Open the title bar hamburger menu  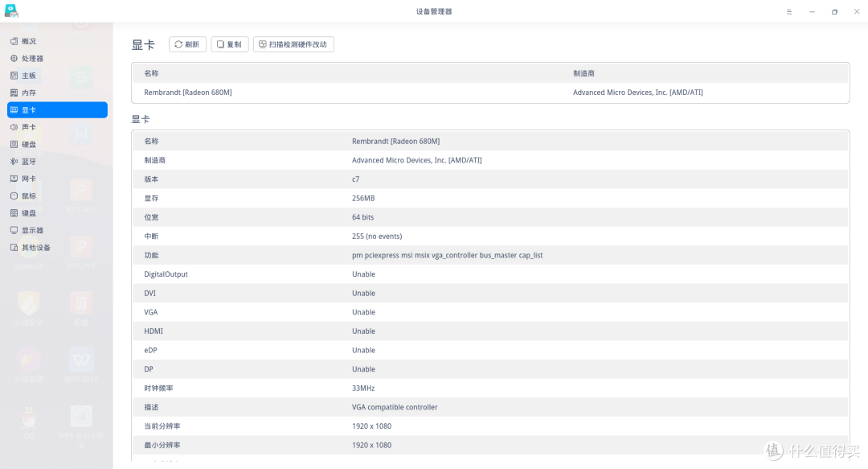789,11
